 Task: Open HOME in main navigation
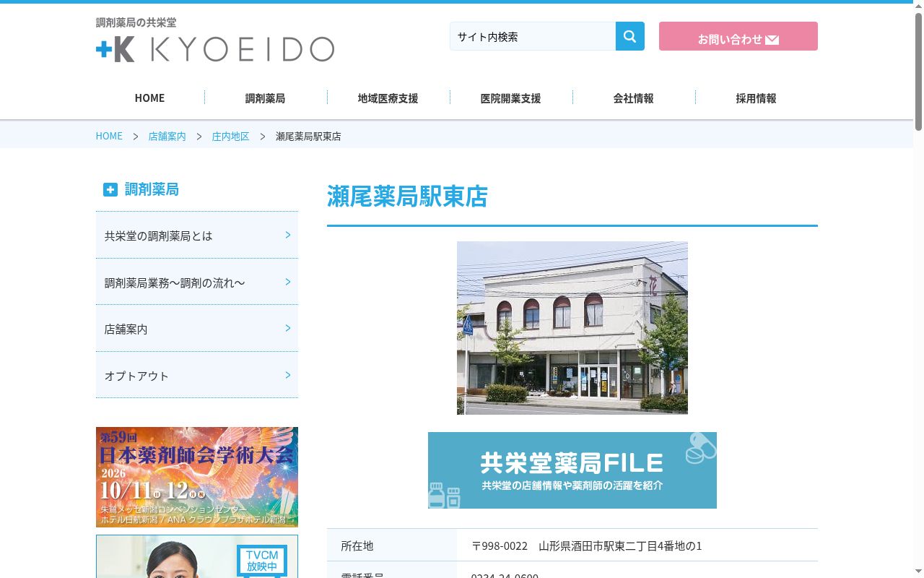[x=149, y=98]
